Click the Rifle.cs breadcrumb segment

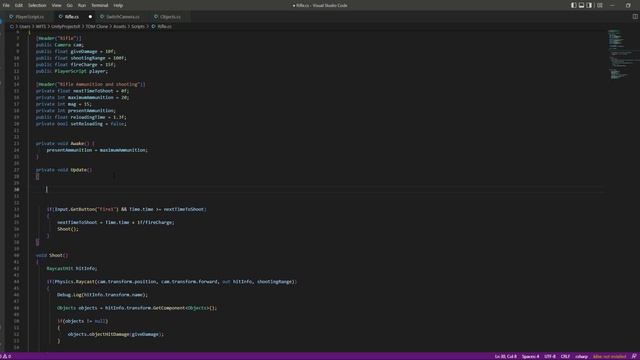[162, 27]
